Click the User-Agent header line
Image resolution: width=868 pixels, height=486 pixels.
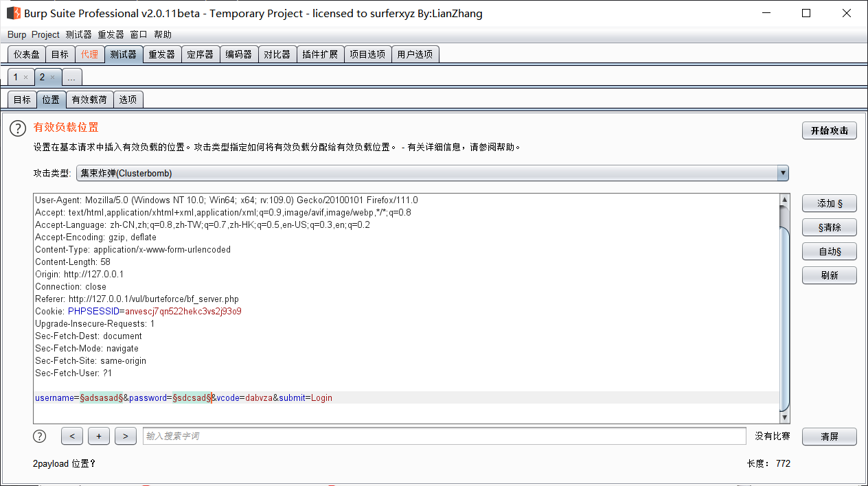[227, 200]
